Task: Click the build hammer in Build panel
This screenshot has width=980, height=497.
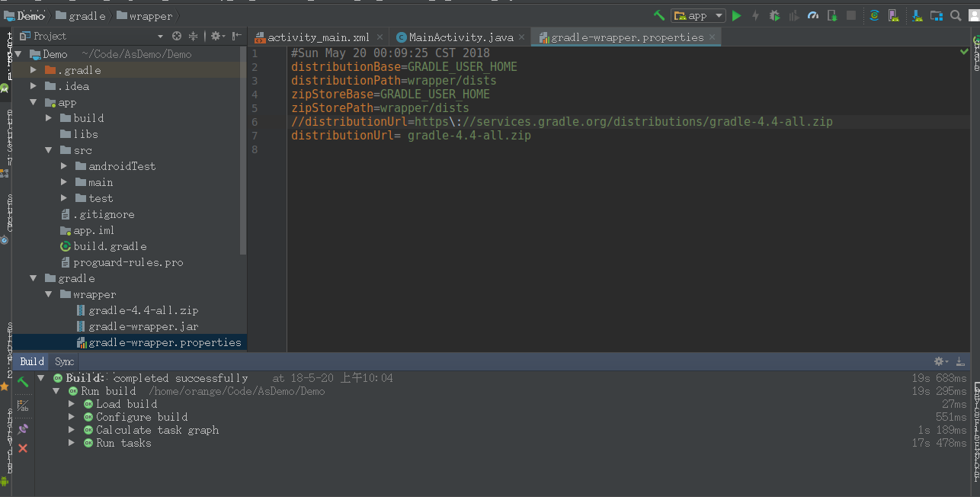Action: (x=23, y=382)
